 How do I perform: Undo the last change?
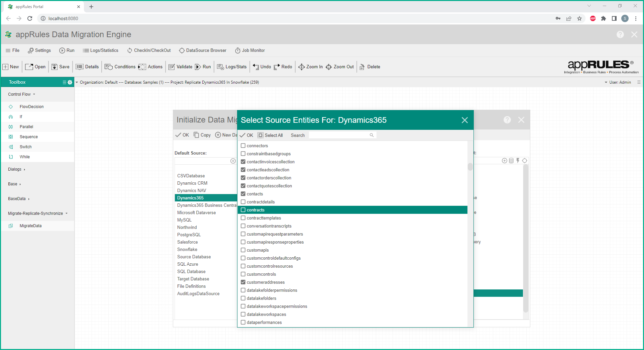[262, 67]
